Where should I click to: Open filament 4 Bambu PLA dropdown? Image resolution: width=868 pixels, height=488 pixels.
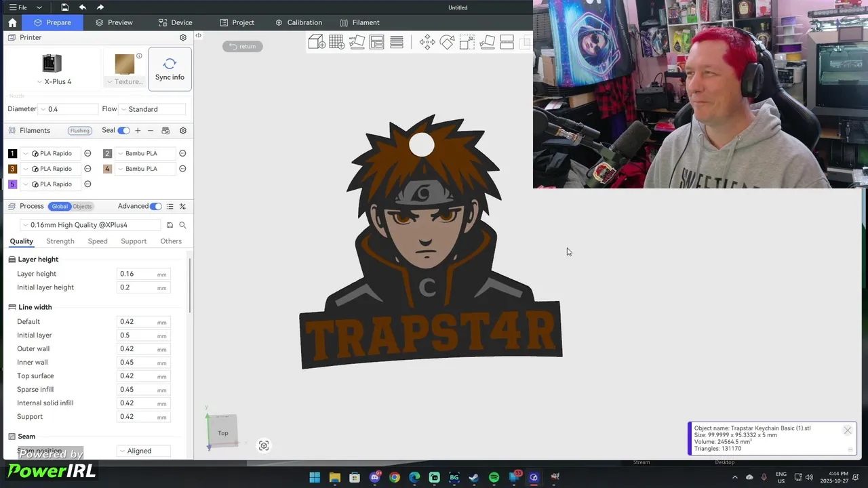(x=145, y=169)
